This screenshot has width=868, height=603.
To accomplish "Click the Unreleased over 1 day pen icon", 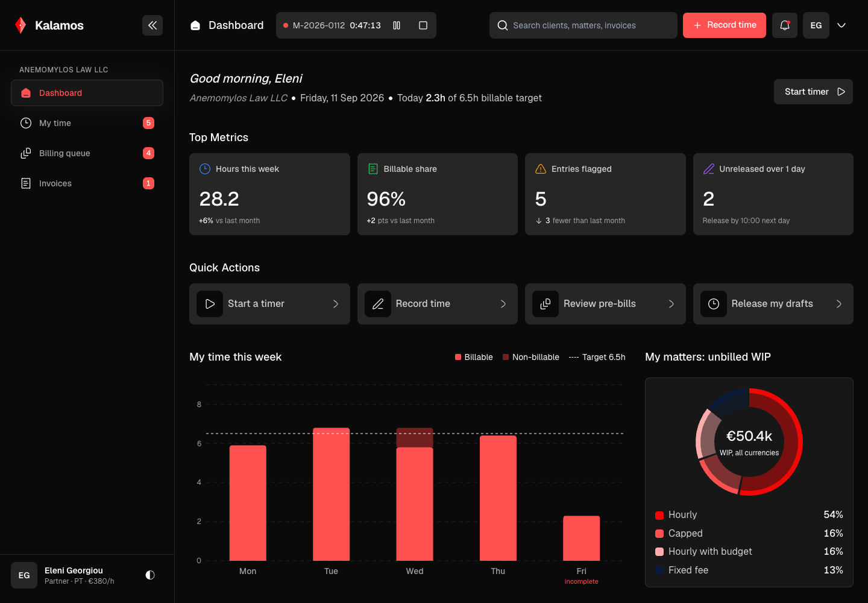I will tap(709, 169).
